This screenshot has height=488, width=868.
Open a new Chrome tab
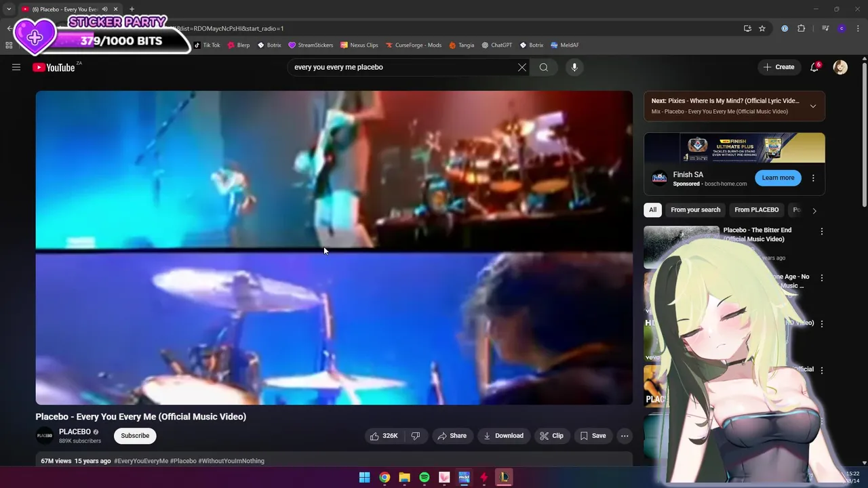(x=132, y=9)
